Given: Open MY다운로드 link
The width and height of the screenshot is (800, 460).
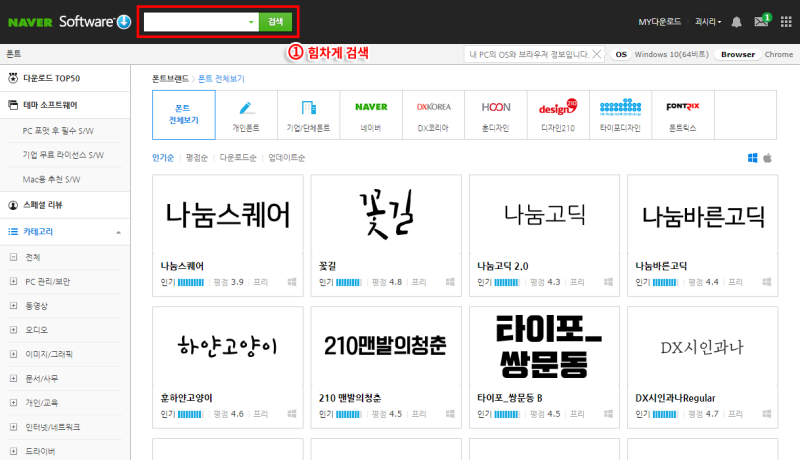Looking at the screenshot, I should (x=660, y=22).
